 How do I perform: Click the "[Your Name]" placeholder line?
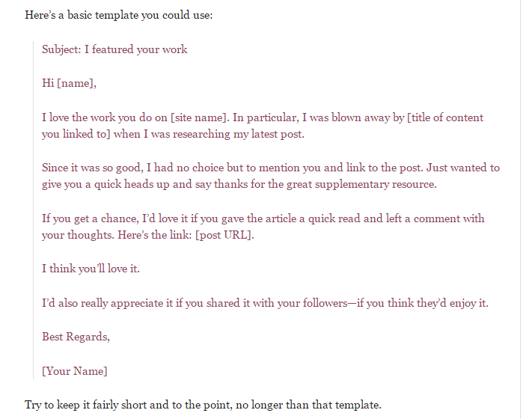75,370
